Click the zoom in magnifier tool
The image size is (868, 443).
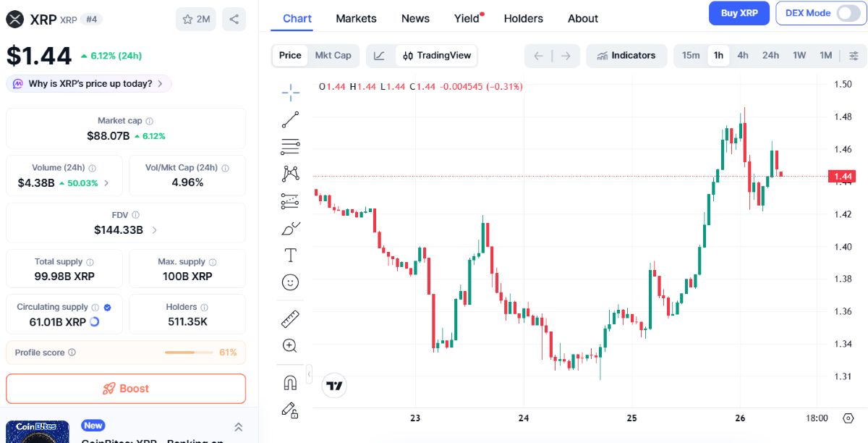(x=290, y=345)
